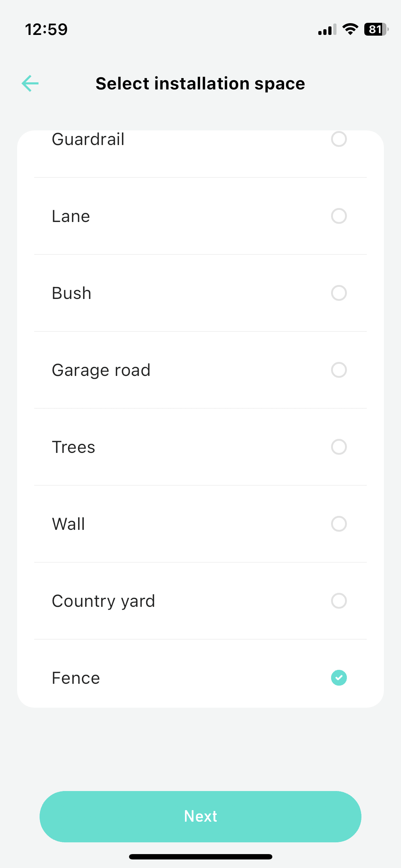Tap the checked Fence radio button
This screenshot has height=868, width=401.
click(339, 678)
